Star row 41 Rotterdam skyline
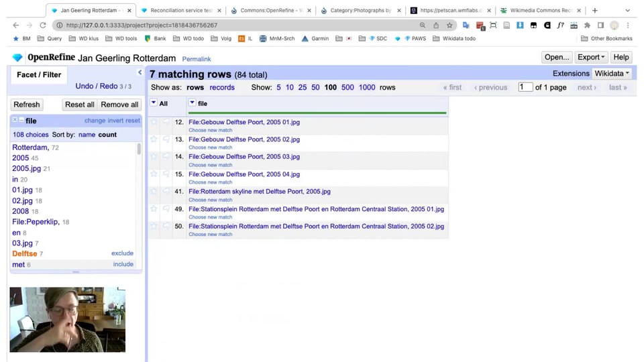The width and height of the screenshot is (644, 362). pos(154,191)
